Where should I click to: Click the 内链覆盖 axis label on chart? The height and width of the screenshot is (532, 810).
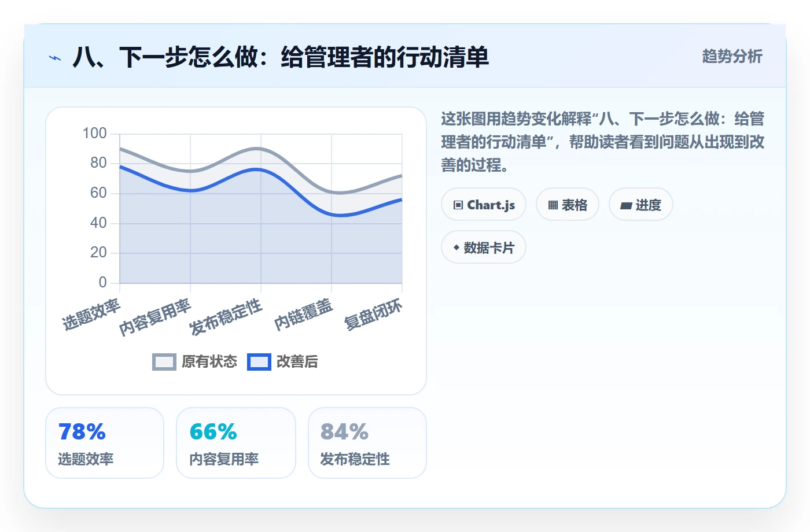tap(304, 315)
